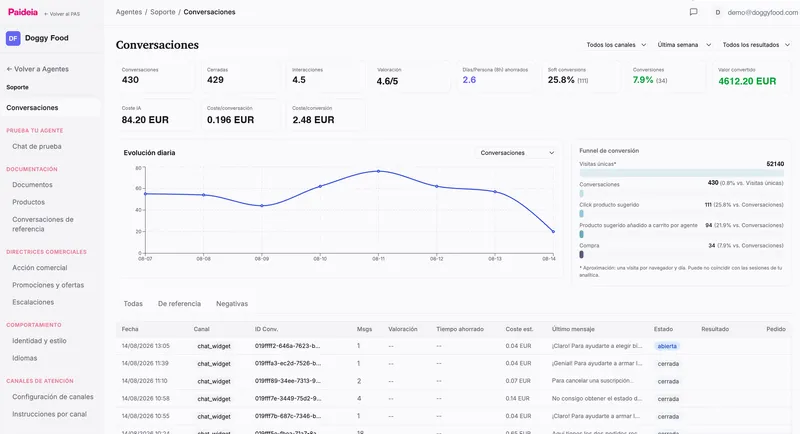
Task: Click the Volver al PAS link
Action: coord(62,14)
